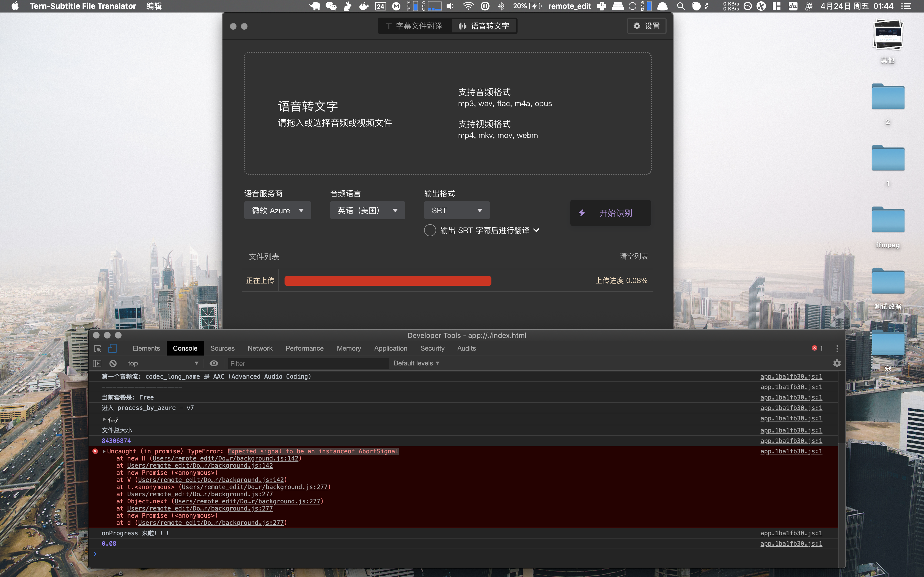Open WeChat icon in the menu bar
This screenshot has height=577, width=924.
(331, 6)
